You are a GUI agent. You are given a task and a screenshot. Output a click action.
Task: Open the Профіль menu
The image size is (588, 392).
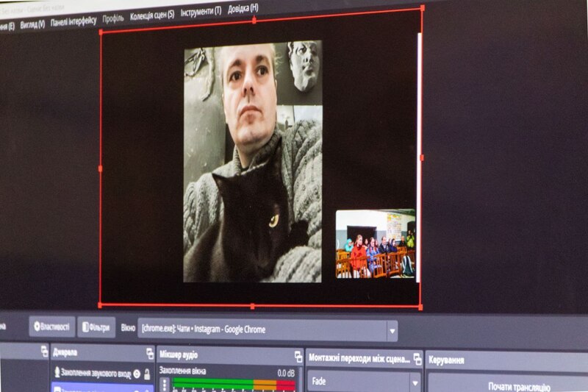(113, 18)
